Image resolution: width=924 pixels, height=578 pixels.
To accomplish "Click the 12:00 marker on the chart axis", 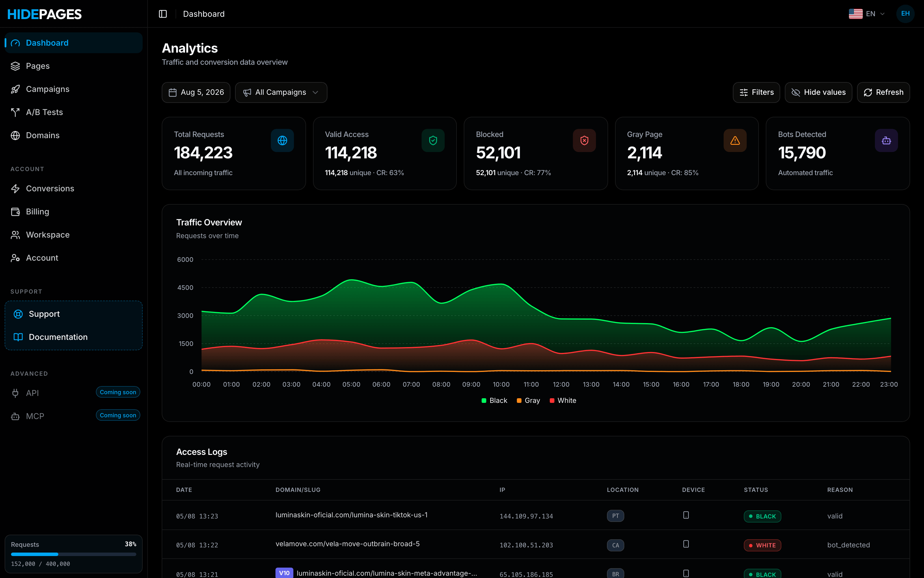I will 561,385.
